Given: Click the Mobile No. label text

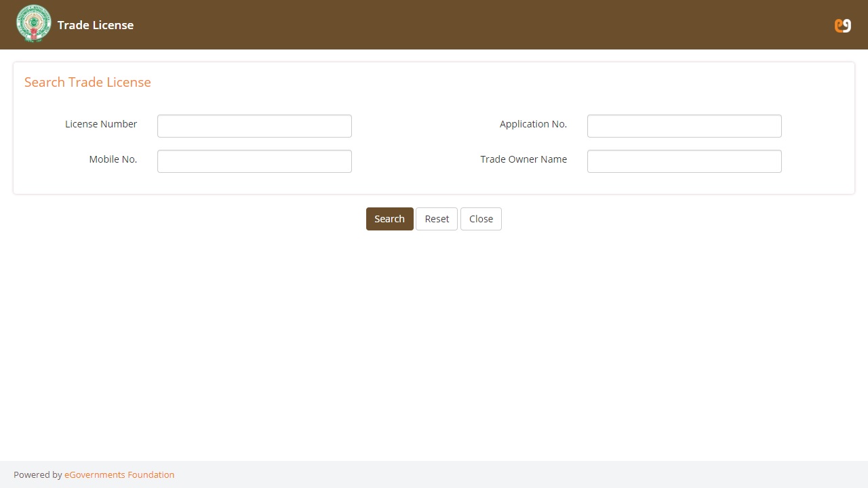Looking at the screenshot, I should tap(113, 159).
